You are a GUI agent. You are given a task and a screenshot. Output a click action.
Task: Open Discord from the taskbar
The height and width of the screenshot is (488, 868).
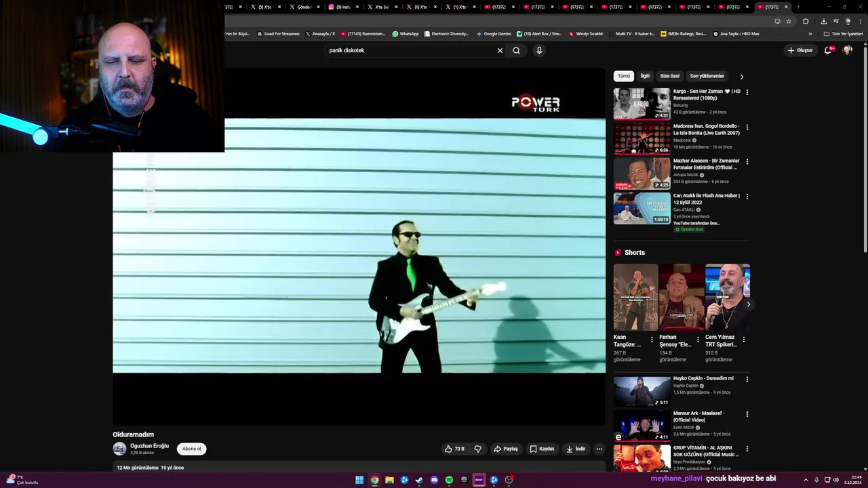coord(434,480)
